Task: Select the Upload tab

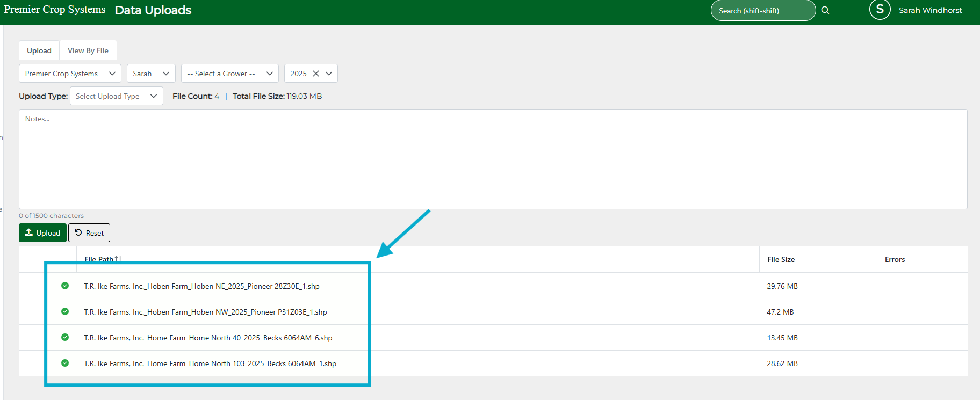Action: tap(39, 50)
